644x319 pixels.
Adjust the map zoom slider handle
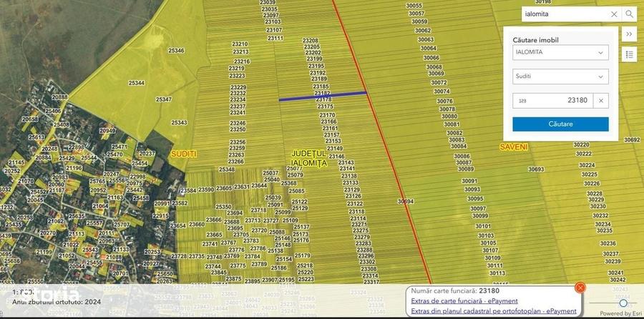(x=623, y=303)
